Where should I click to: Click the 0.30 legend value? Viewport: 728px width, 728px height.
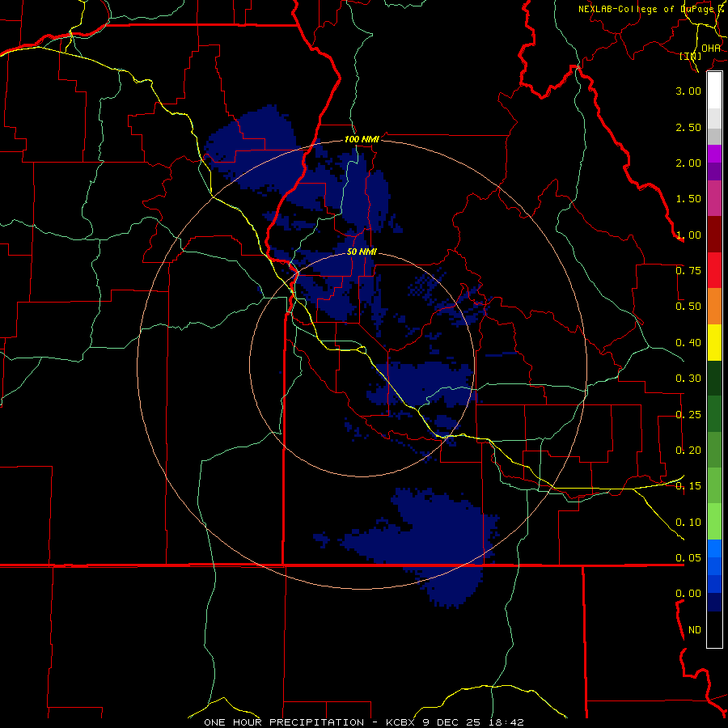[x=688, y=379]
